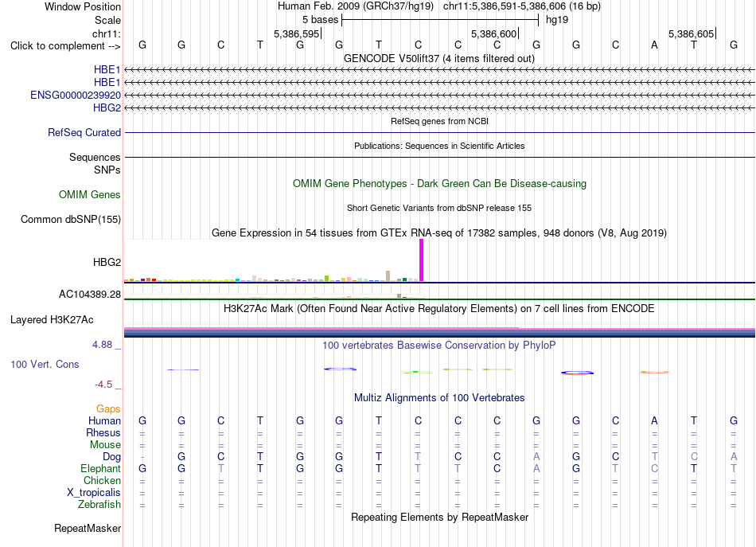Click the Scale row label
756x547 pixels.
click(107, 20)
